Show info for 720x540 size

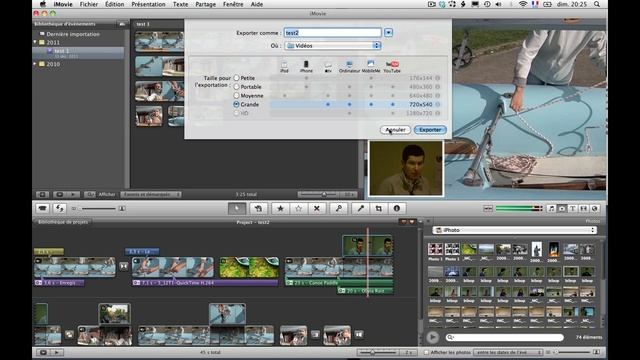(438, 104)
